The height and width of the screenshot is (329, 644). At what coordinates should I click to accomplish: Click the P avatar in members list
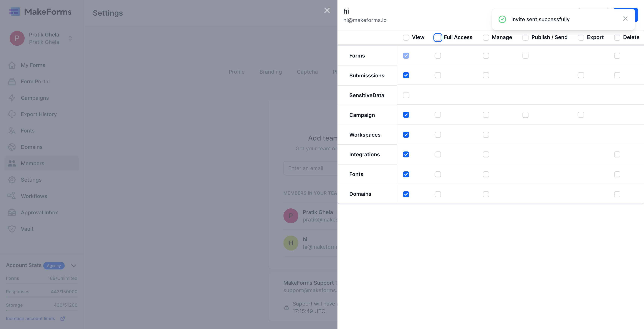click(x=291, y=216)
